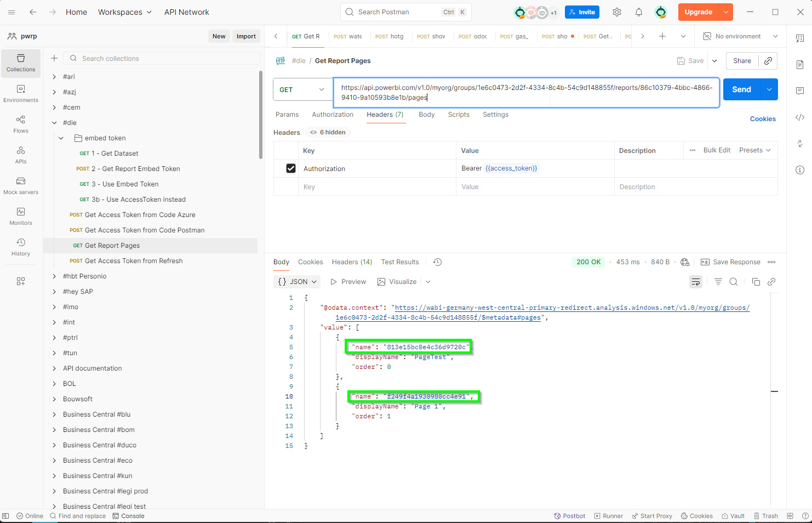Open the Test Results response tab
Image resolution: width=812 pixels, height=523 pixels.
tap(400, 262)
